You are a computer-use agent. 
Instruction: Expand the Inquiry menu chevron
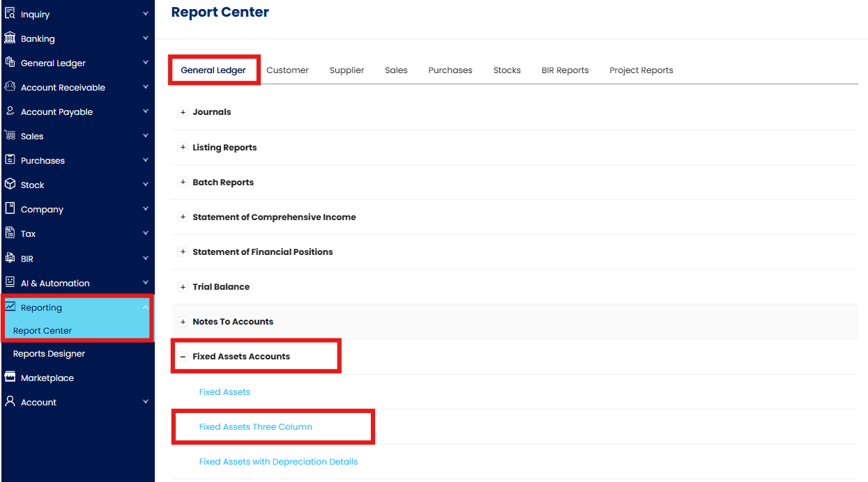145,13
